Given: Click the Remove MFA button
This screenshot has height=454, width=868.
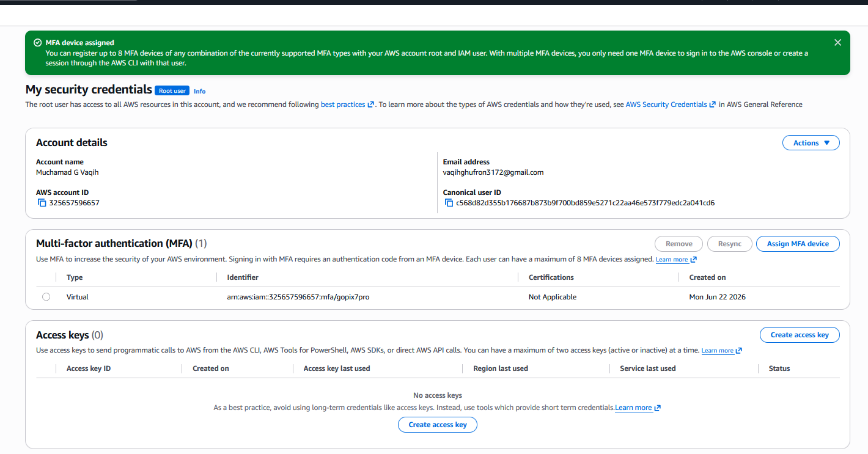Looking at the screenshot, I should tap(679, 244).
